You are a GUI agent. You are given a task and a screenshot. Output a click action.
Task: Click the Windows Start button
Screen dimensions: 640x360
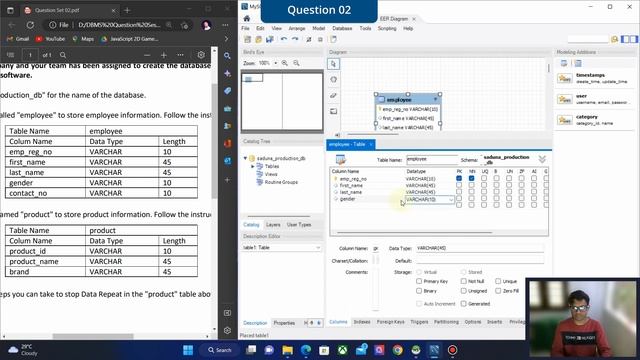tap(188, 350)
